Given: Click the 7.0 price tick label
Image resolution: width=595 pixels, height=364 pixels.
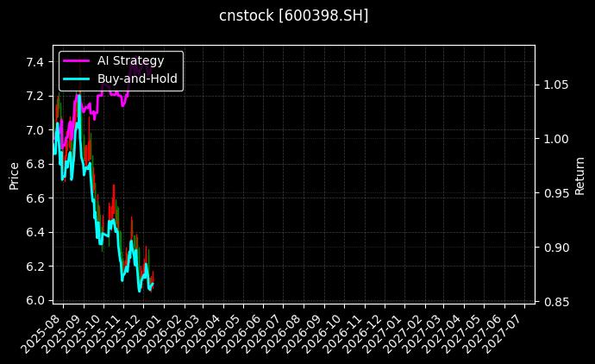Looking at the screenshot, I should (34, 130).
